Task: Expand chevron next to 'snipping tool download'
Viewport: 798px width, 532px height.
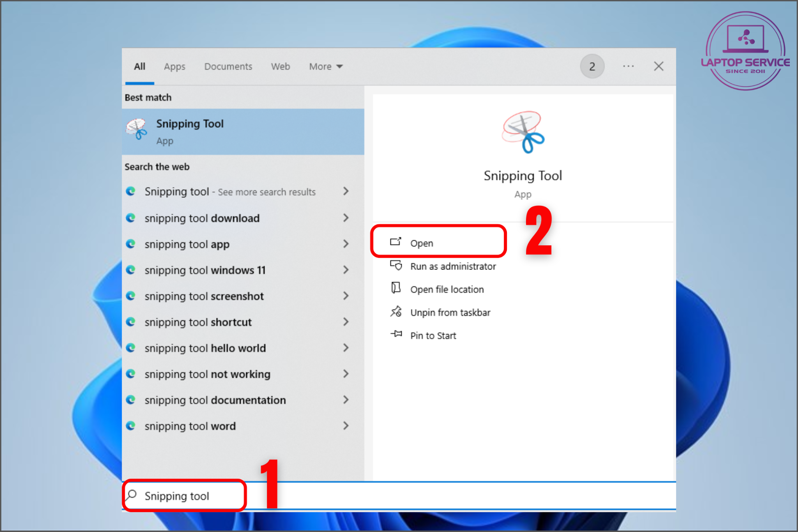Action: click(x=346, y=218)
